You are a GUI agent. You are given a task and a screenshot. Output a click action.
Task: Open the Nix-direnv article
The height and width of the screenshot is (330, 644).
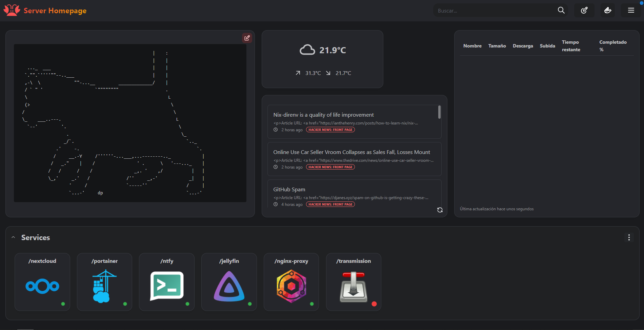click(x=323, y=115)
